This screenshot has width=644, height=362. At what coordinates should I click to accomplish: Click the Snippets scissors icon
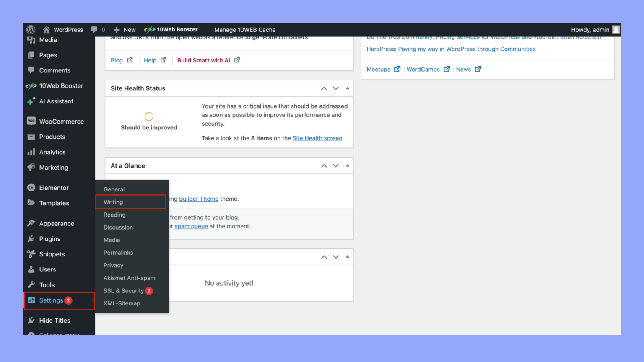(31, 254)
